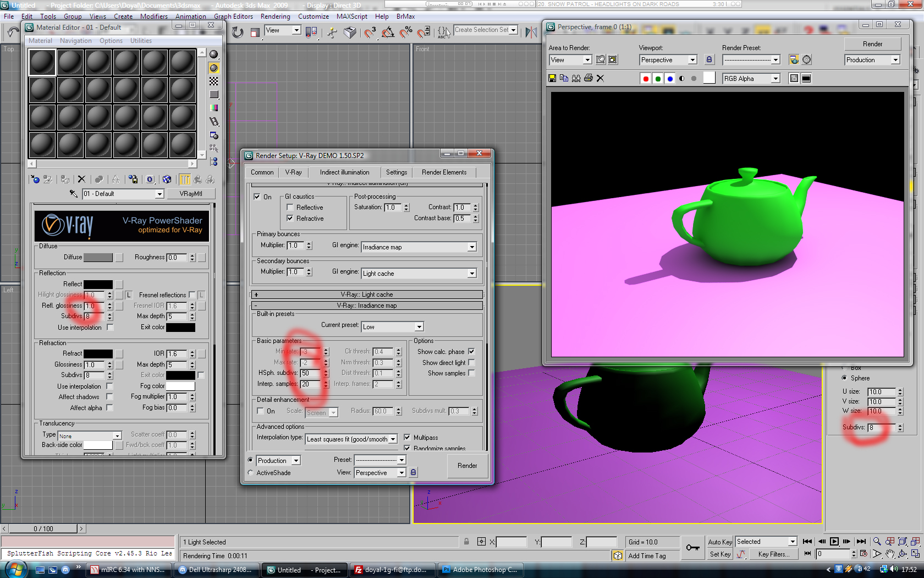The width and height of the screenshot is (924, 578).
Task: Click the Get Material icon
Action: [35, 179]
